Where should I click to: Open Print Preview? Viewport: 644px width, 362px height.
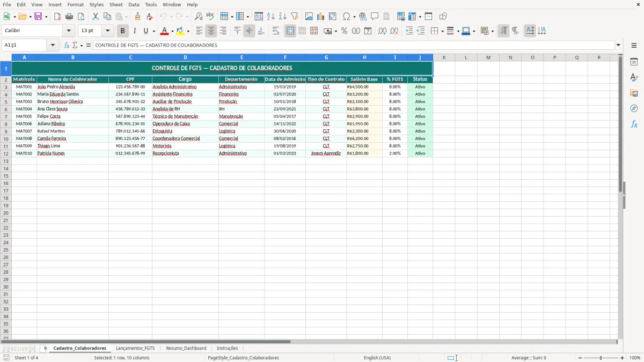coord(81,17)
